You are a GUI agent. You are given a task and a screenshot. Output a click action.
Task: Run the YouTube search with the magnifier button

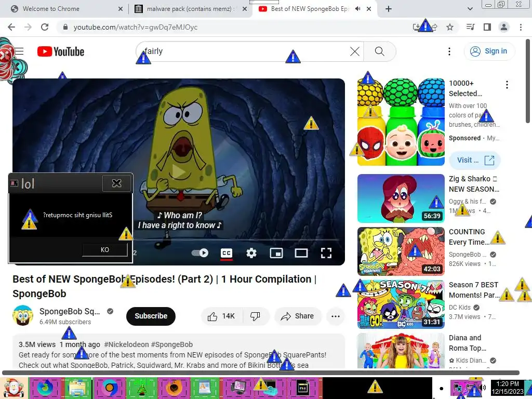[x=380, y=51]
